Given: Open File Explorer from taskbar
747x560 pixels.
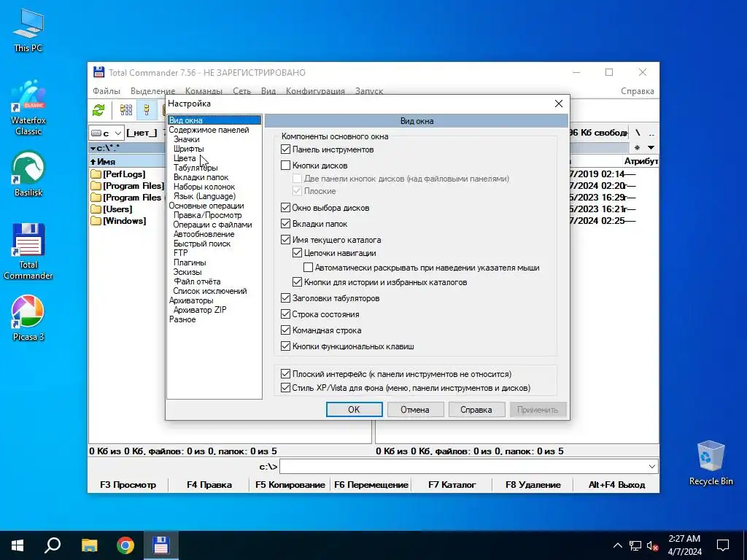Looking at the screenshot, I should point(89,545).
